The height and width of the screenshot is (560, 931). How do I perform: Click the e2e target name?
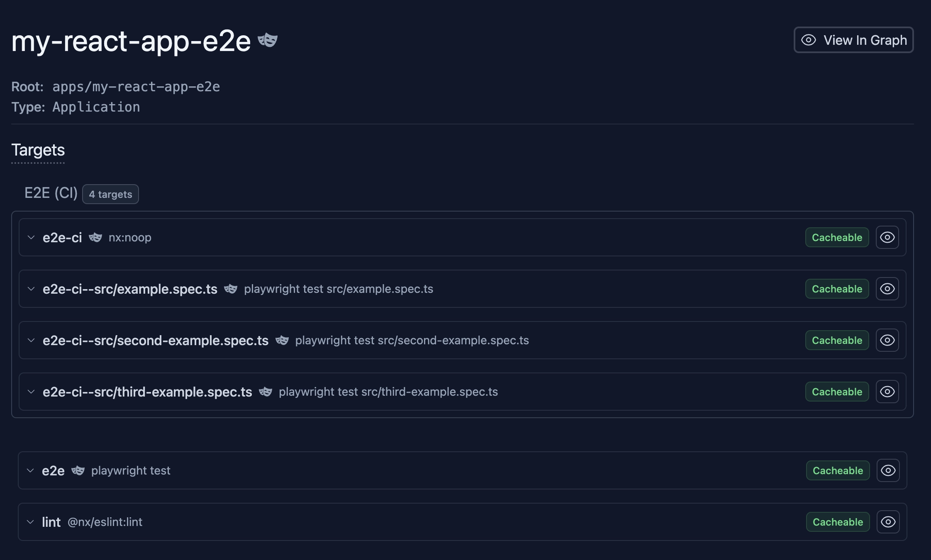coord(54,471)
